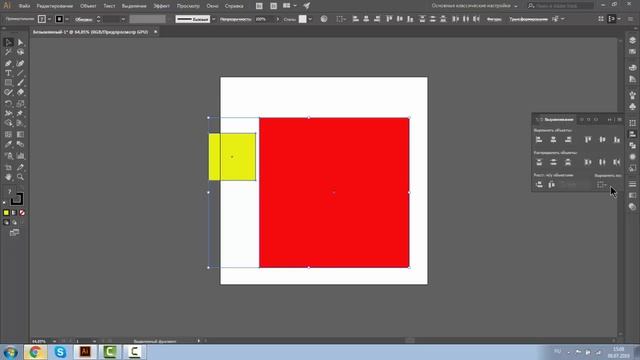
Task: Select the Column Graph tool
Action: pyautogui.click(x=20, y=156)
